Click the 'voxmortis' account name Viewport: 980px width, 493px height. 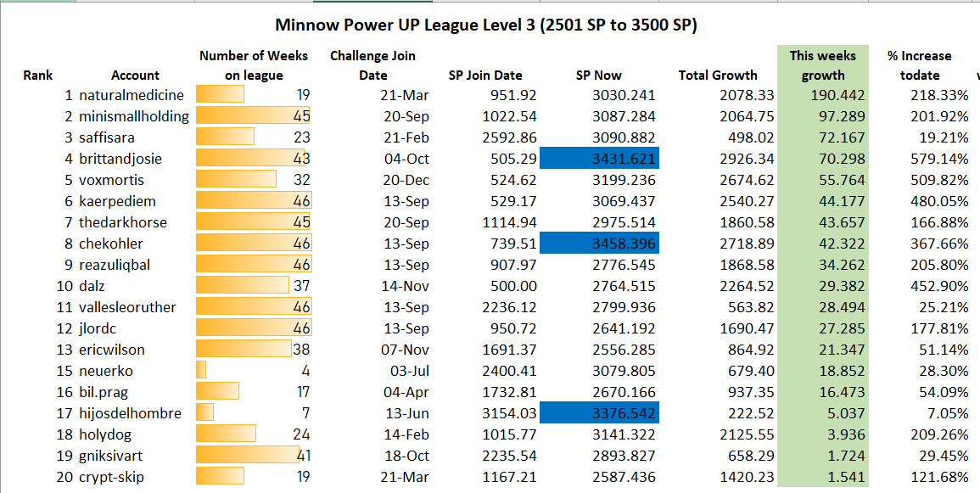(x=111, y=180)
